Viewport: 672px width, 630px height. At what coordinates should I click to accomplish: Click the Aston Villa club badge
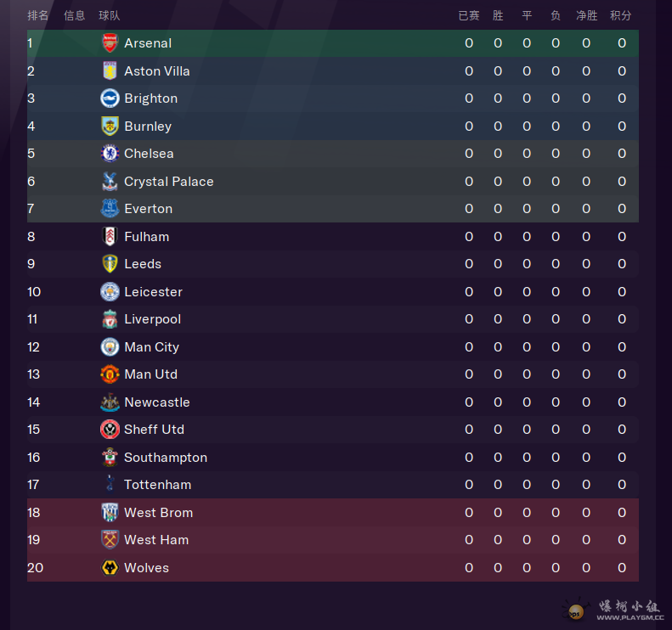pos(110,71)
